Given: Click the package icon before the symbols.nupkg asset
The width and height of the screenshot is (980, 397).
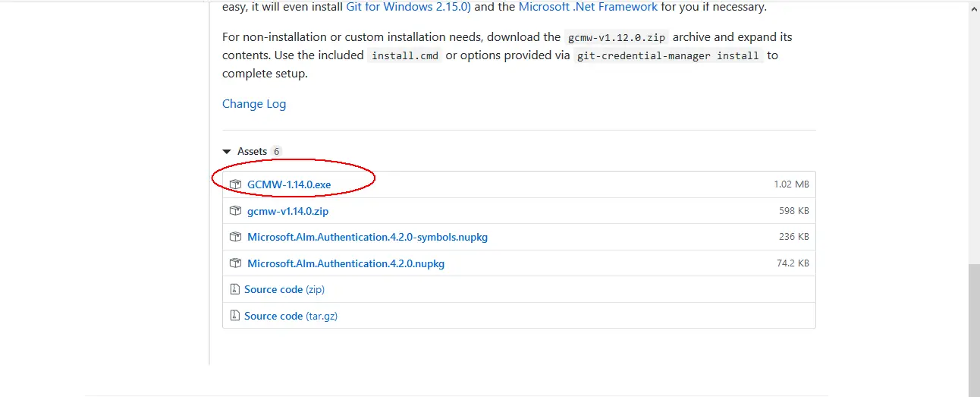Looking at the screenshot, I should [235, 237].
